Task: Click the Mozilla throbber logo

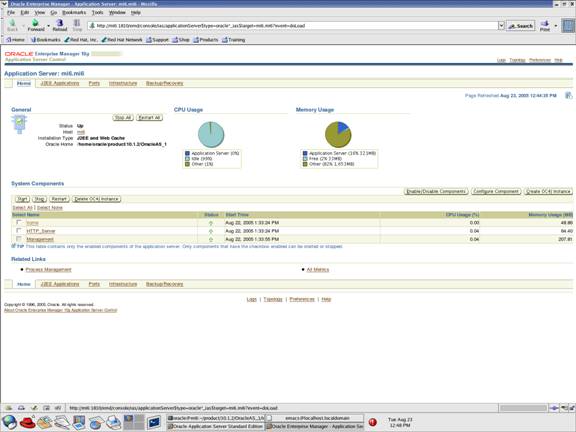Action: (568, 26)
